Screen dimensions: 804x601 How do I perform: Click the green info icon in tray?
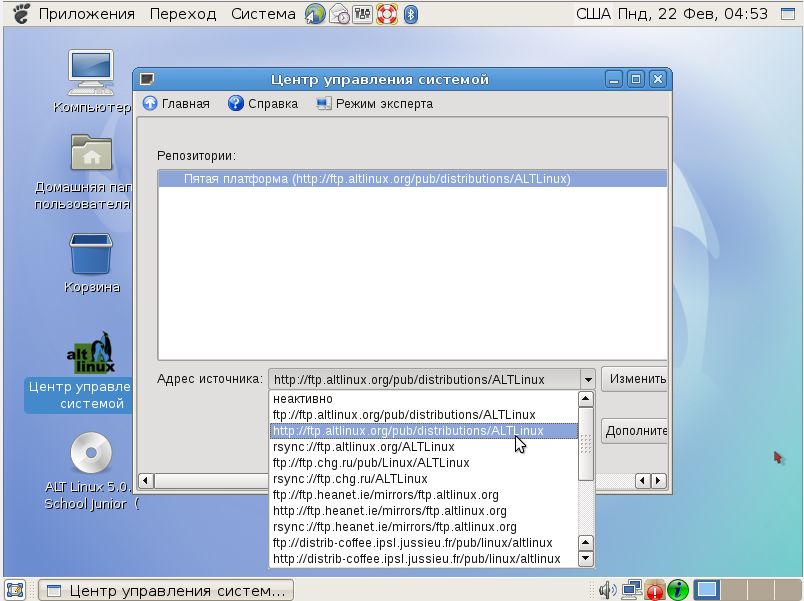[678, 590]
